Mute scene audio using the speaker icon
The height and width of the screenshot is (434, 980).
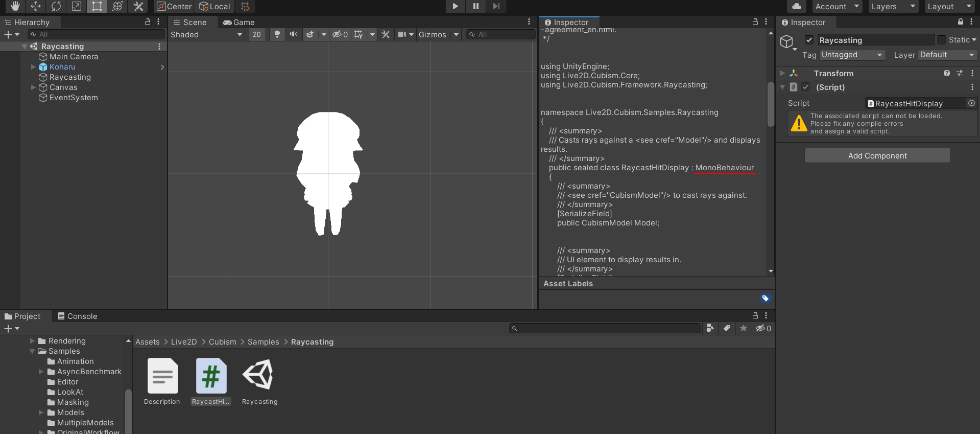294,34
